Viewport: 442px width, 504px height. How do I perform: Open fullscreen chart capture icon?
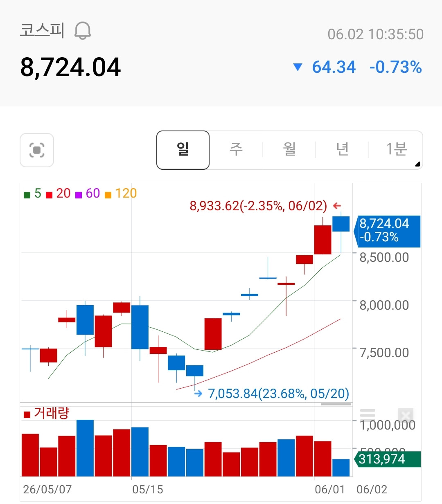(x=37, y=150)
